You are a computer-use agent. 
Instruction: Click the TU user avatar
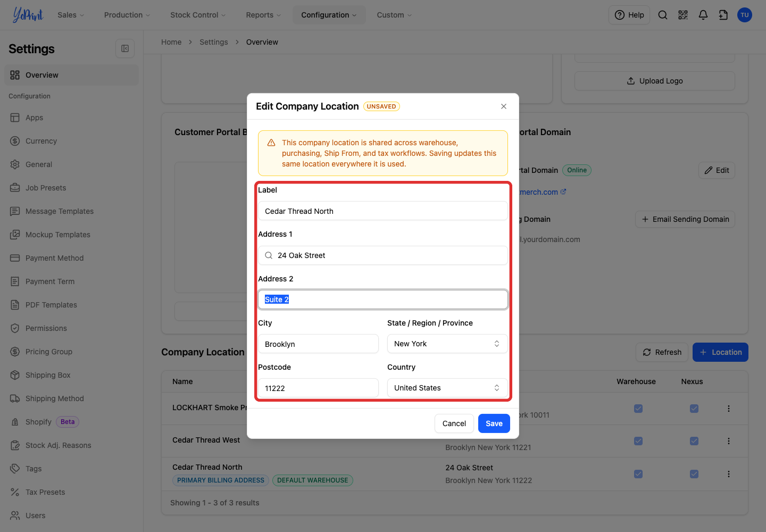click(x=745, y=15)
